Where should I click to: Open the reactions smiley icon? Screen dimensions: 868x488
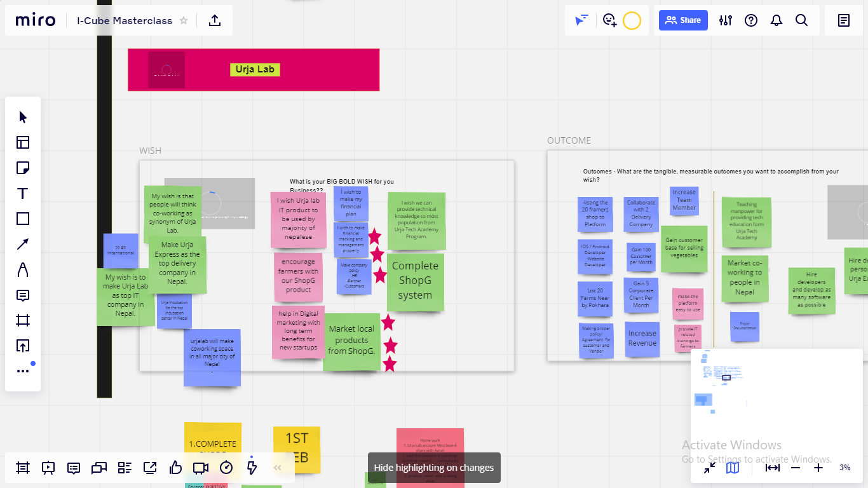pyautogui.click(x=610, y=20)
